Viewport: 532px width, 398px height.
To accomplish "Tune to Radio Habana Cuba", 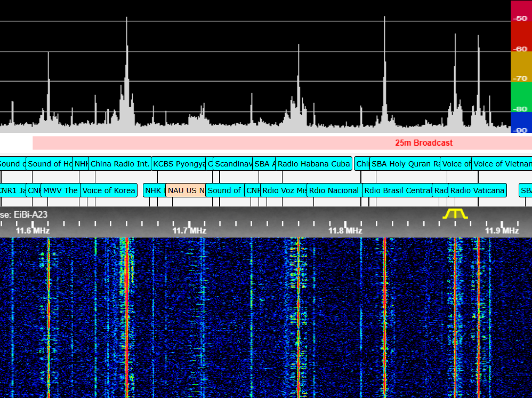I will tap(313, 164).
